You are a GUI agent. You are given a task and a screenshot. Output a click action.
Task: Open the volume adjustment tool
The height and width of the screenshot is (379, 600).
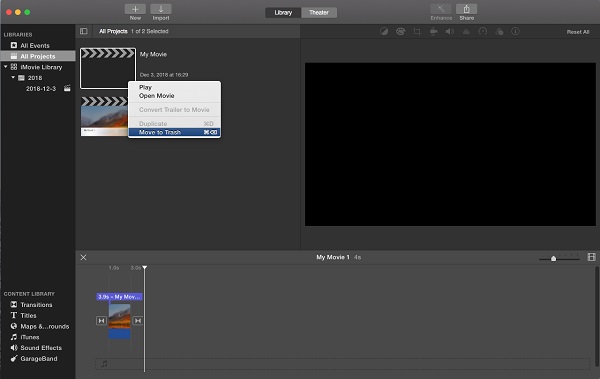click(450, 31)
